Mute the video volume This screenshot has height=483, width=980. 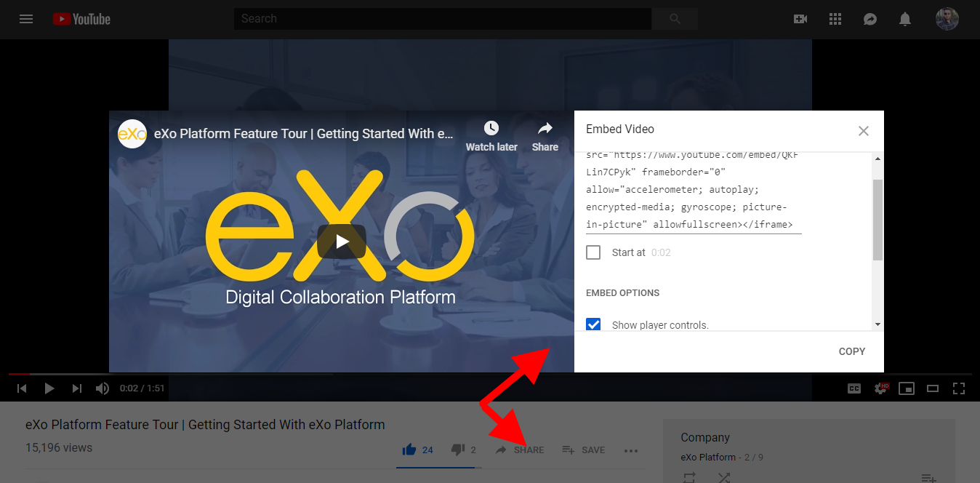point(103,388)
